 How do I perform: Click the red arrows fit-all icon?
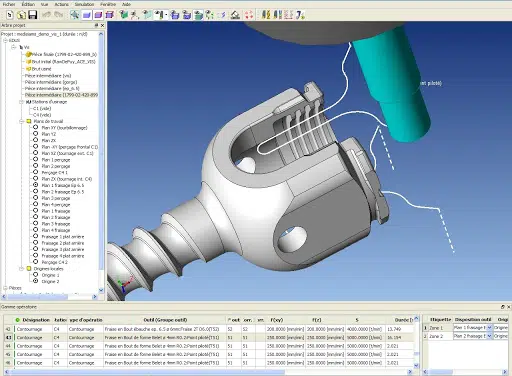[249, 15]
